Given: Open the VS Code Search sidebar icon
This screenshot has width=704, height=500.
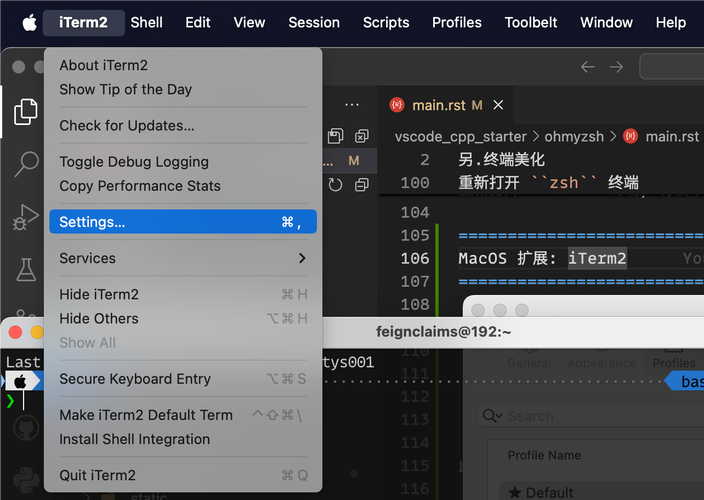Looking at the screenshot, I should [x=26, y=164].
